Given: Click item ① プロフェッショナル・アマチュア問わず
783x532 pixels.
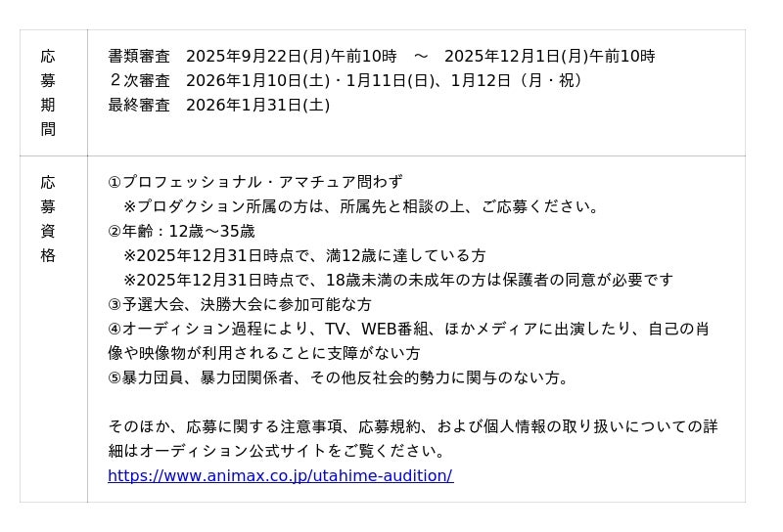Looking at the screenshot, I should 255,182.
